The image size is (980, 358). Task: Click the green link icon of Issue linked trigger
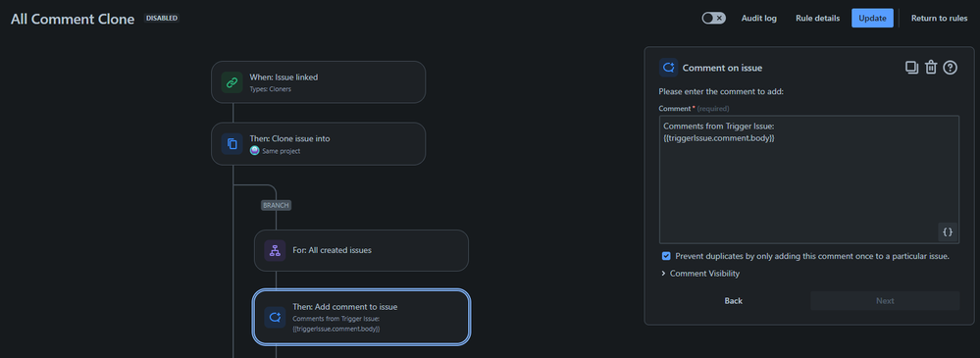(232, 81)
